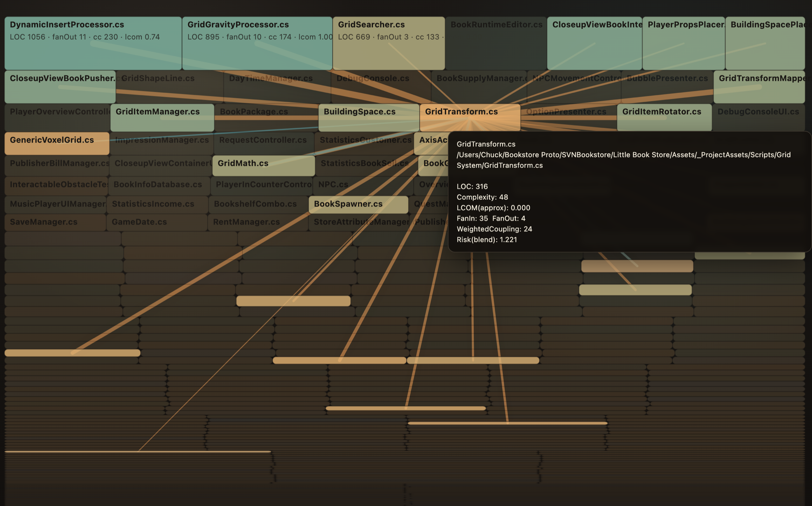The width and height of the screenshot is (812, 506).
Task: Select the BookSpawner.cs tile
Action: tap(358, 204)
